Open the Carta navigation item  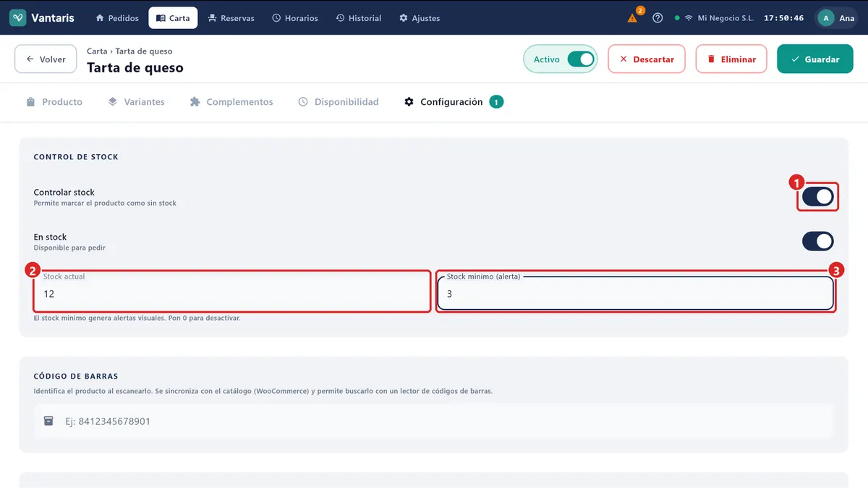pyautogui.click(x=173, y=18)
